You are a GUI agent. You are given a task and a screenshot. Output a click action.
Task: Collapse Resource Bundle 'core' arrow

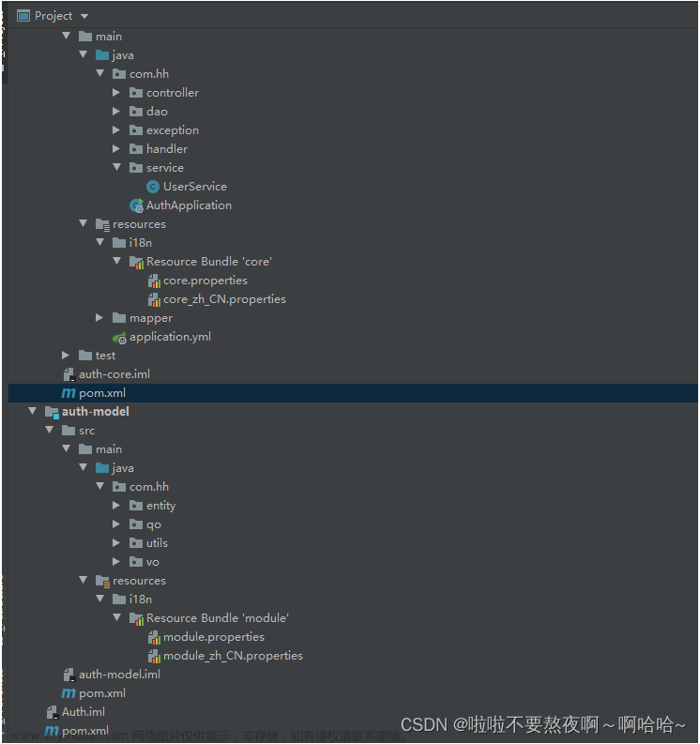[x=116, y=261]
